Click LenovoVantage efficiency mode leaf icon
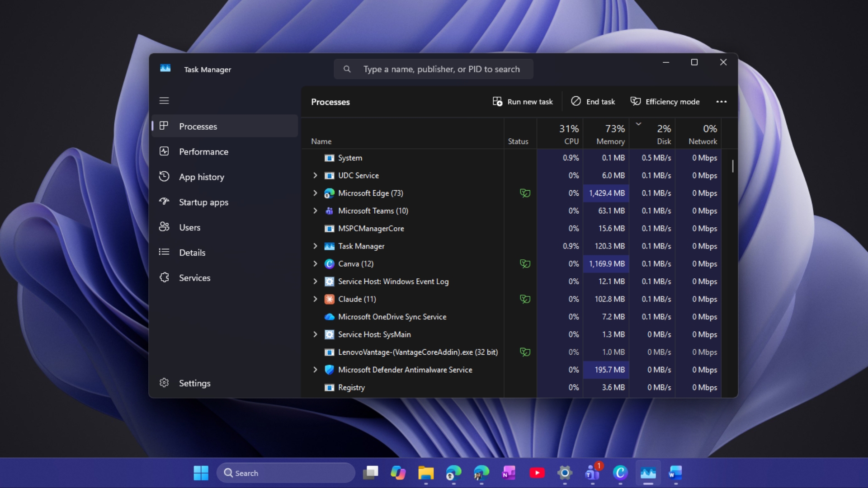Screen dimensions: 868x488 (525, 352)
